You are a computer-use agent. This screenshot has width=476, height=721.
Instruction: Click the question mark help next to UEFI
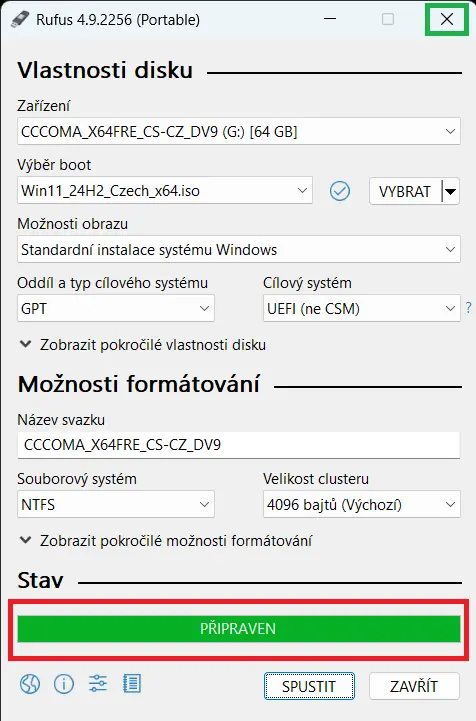469,308
